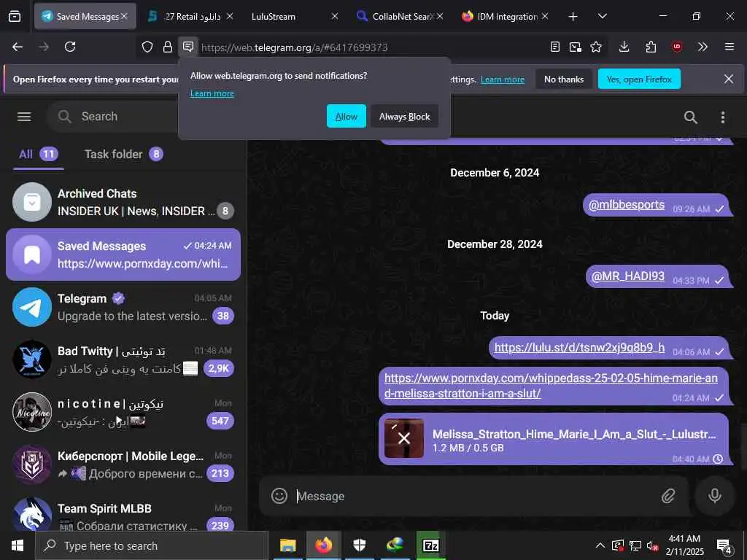
Task: Open 7-Zip from the taskbar
Action: click(430, 545)
